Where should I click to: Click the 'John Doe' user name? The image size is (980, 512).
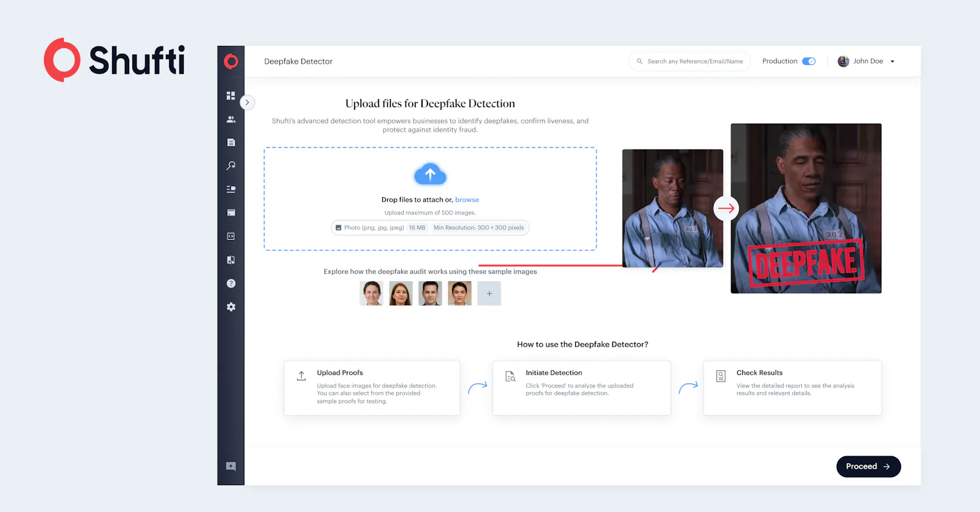pos(868,61)
